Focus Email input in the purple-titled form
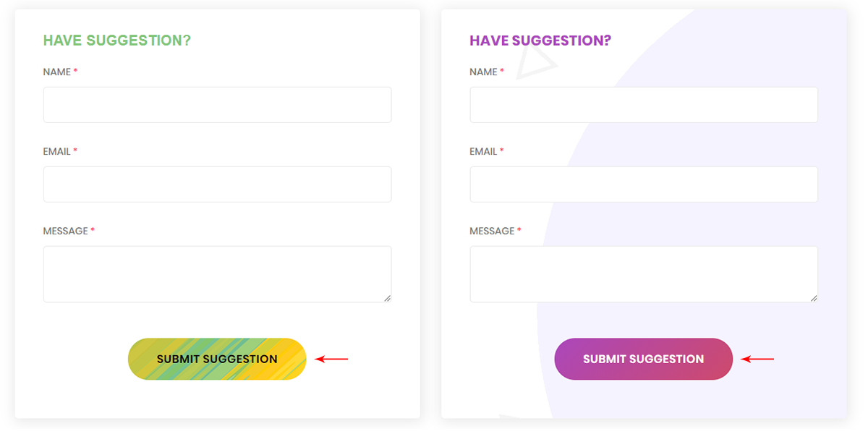 tap(644, 184)
